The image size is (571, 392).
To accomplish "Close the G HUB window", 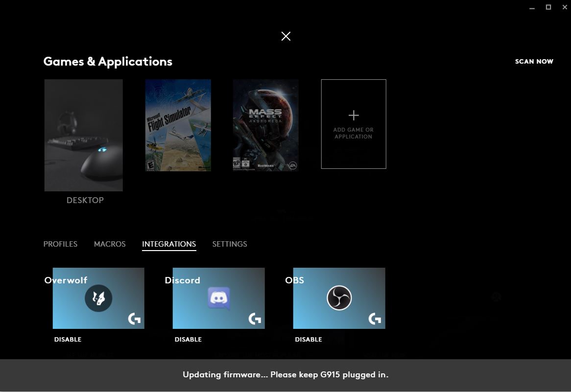I will pyautogui.click(x=565, y=7).
